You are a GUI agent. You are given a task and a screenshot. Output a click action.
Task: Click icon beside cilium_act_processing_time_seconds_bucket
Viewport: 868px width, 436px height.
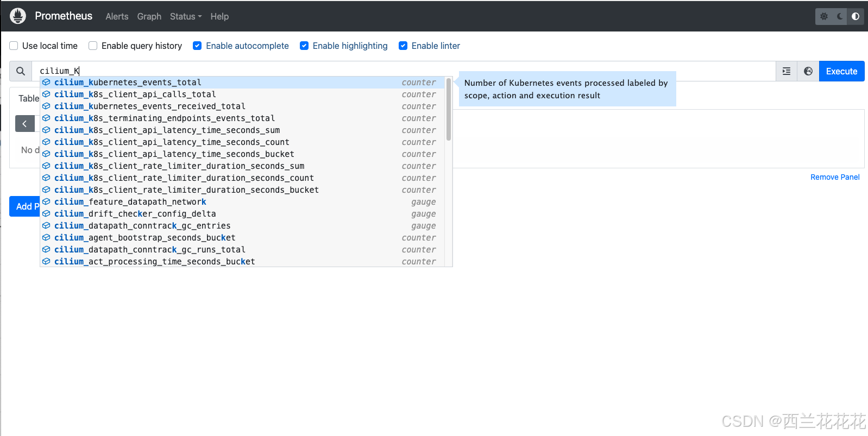coord(47,262)
